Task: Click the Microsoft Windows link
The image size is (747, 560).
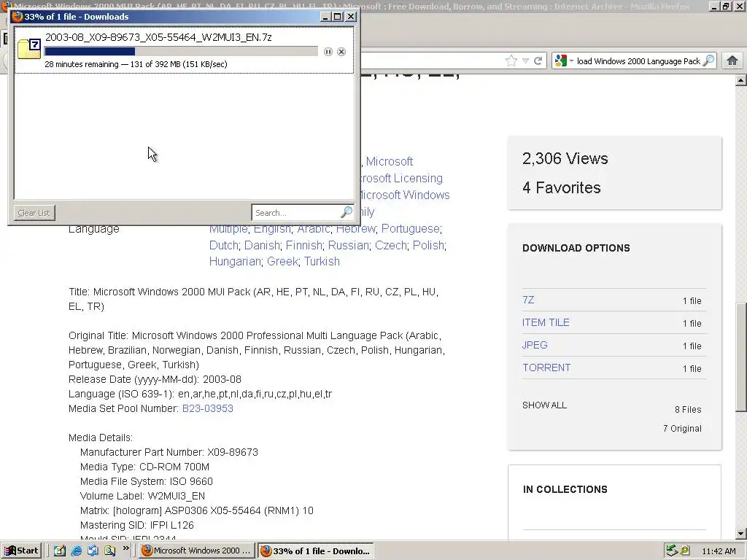Action: 404,195
